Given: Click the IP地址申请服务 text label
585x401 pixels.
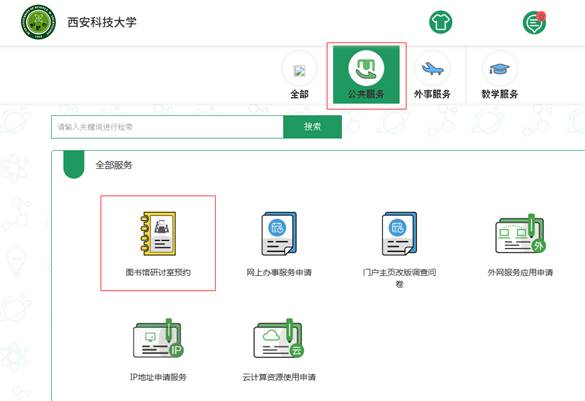Looking at the screenshot, I should (x=158, y=377).
